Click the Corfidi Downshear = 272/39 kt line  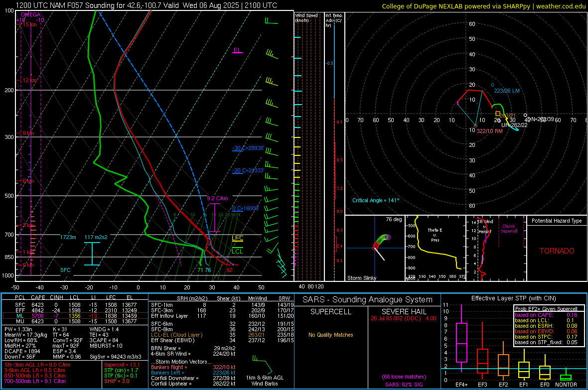point(193,378)
